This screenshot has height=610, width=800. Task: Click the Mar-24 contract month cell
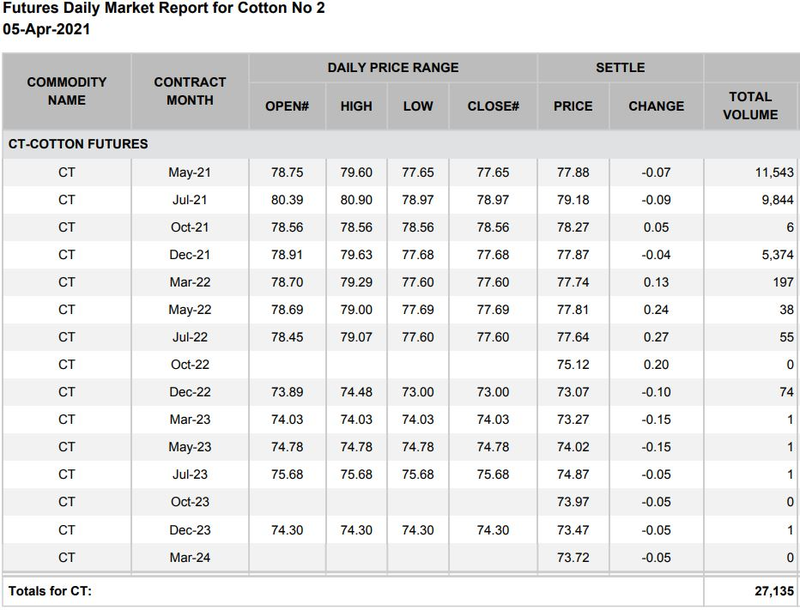(x=188, y=556)
